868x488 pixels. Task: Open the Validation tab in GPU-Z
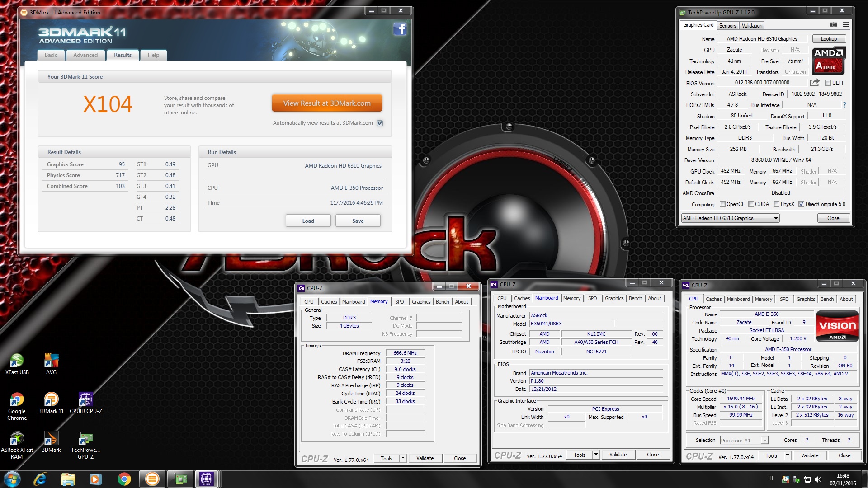click(x=752, y=26)
